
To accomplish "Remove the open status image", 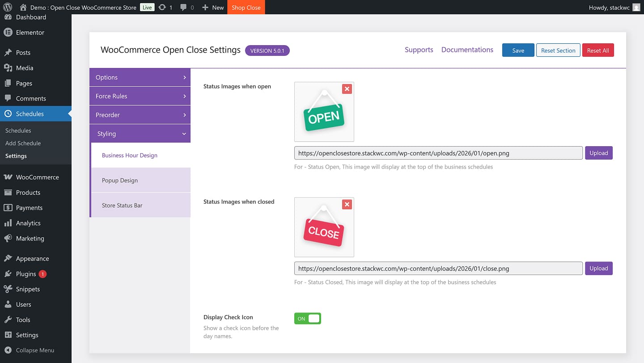I will (x=347, y=89).
